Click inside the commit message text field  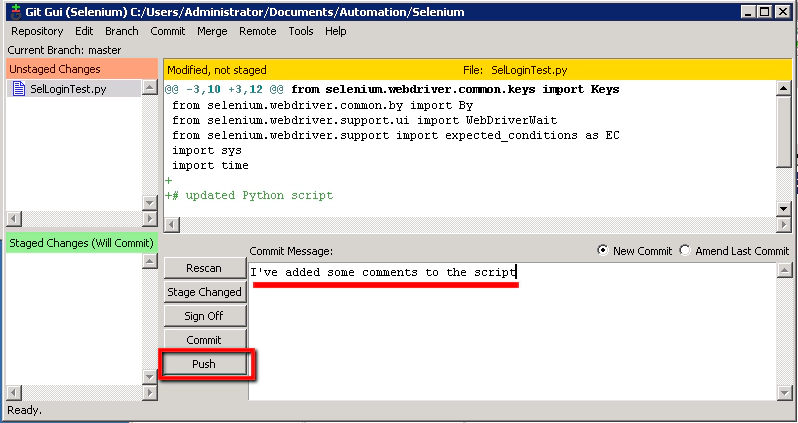coord(512,331)
